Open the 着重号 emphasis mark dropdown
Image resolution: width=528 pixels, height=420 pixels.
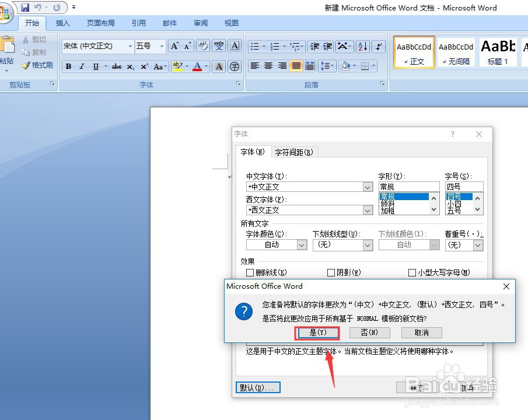477,245
